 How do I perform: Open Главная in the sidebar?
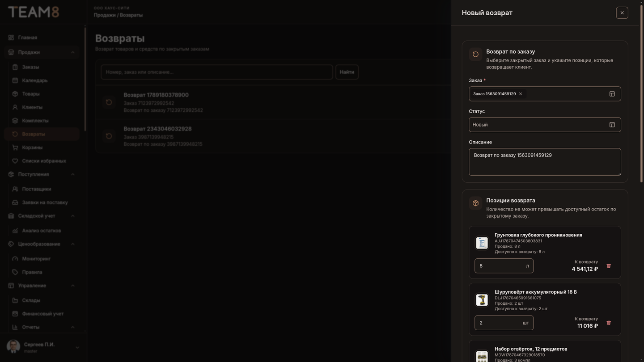(x=42, y=38)
